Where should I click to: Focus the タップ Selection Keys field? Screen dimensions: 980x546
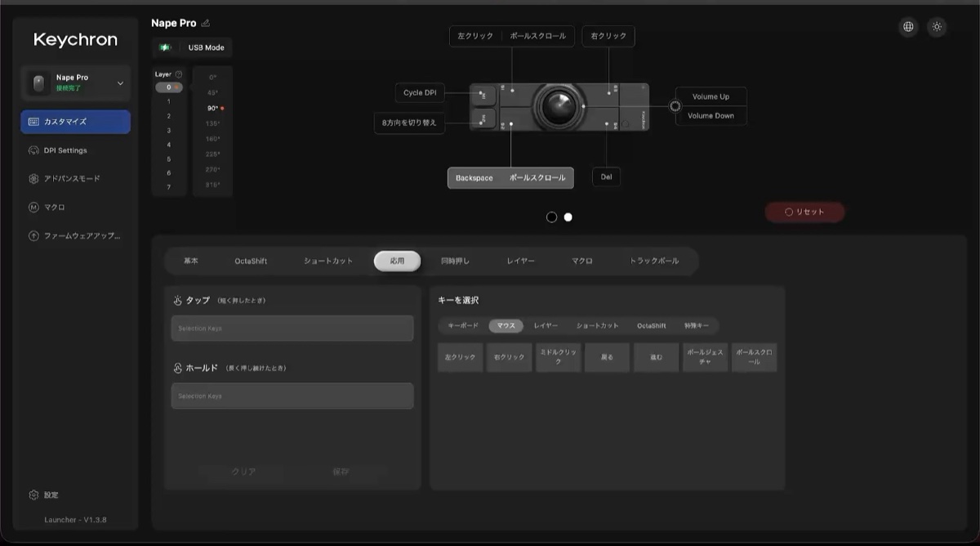[x=292, y=328]
